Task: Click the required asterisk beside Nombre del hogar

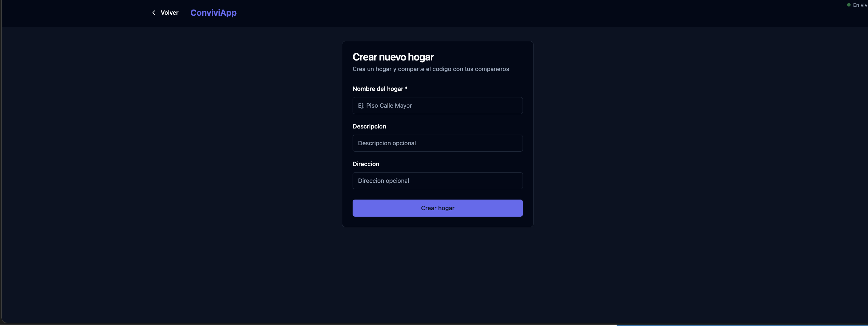Action: (406, 88)
